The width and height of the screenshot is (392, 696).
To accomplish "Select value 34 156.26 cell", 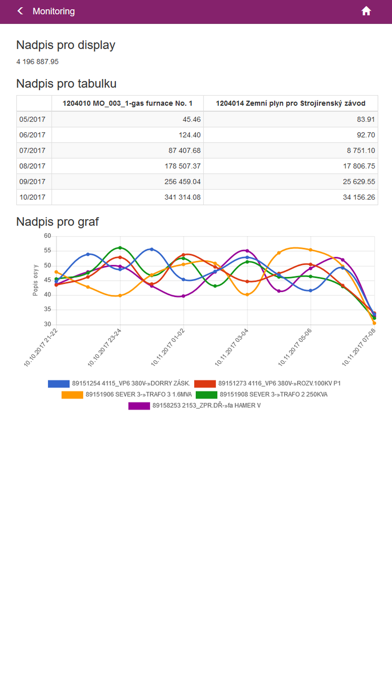I will 291,197.
